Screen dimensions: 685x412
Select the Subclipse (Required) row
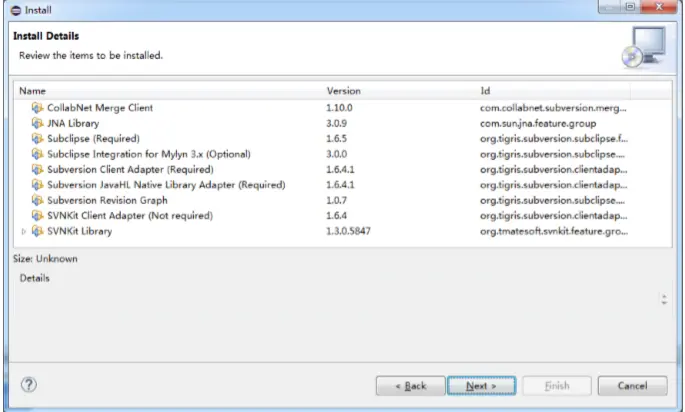coord(343,138)
